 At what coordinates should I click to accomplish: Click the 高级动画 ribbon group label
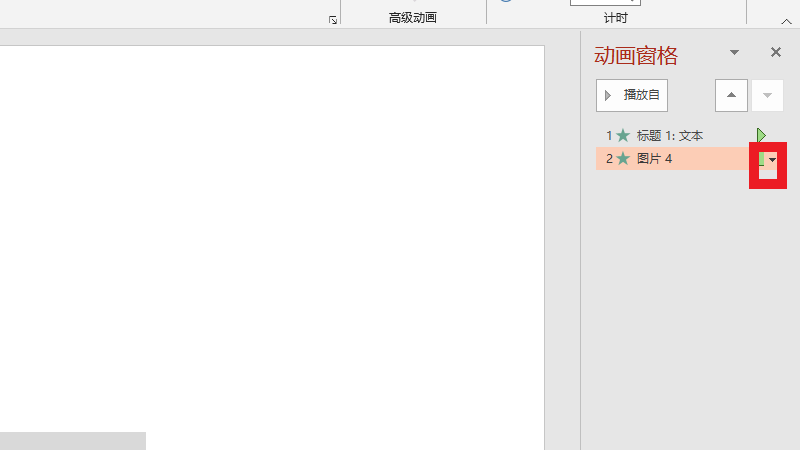pyautogui.click(x=412, y=17)
